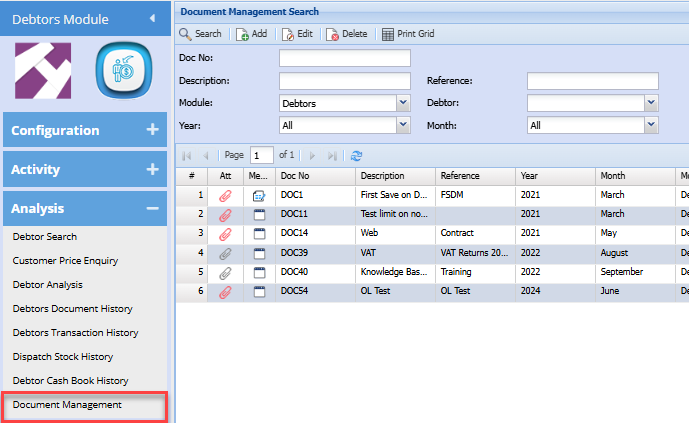
Task: Click Print Grid in the toolbar
Action: pyautogui.click(x=408, y=34)
